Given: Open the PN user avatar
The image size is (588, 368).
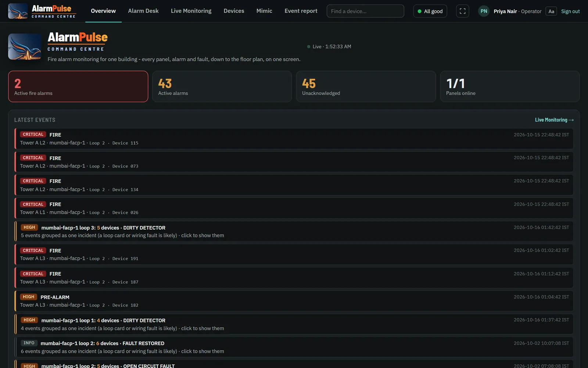Looking at the screenshot, I should 484,11.
